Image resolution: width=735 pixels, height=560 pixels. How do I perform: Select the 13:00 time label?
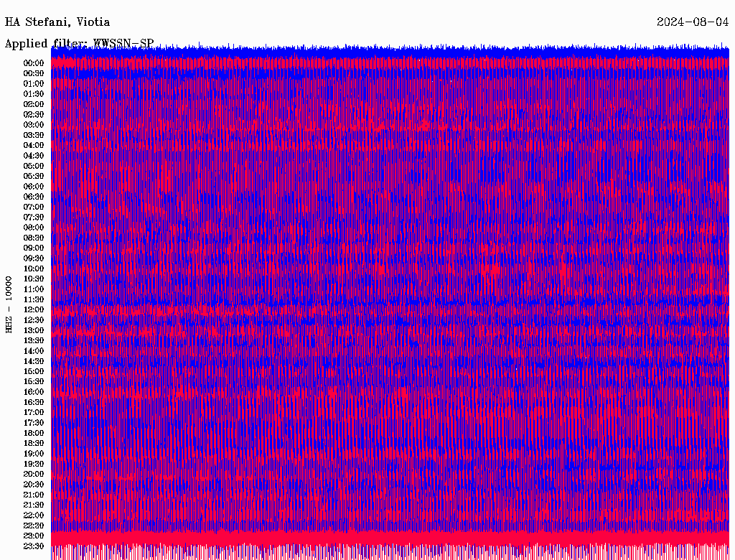click(34, 330)
